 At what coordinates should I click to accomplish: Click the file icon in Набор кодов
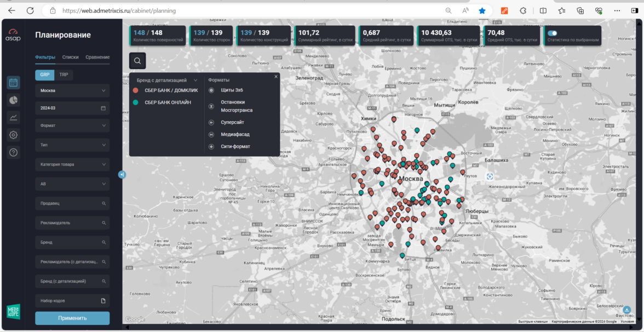pyautogui.click(x=103, y=301)
